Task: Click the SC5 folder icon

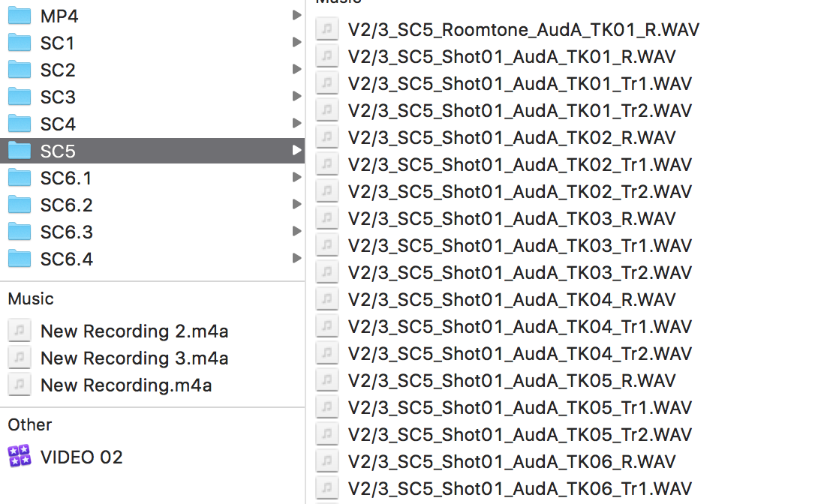Action: 20,151
